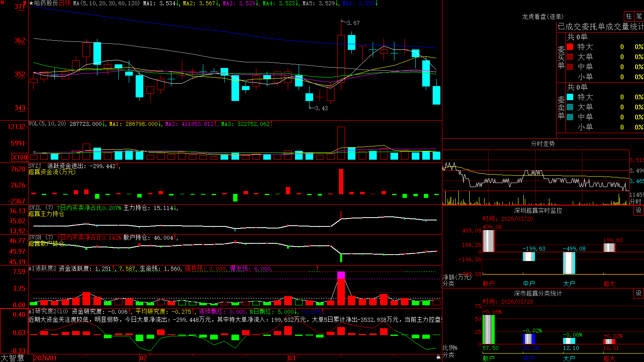Switch order view to 笔 mode
This screenshot has height=362, width=644.
tap(639, 16)
